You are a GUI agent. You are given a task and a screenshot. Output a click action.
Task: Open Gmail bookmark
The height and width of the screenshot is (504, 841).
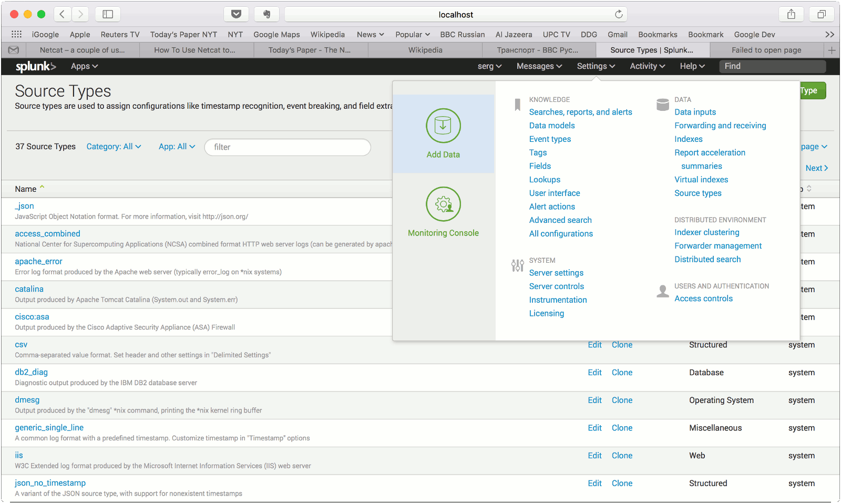(x=617, y=34)
